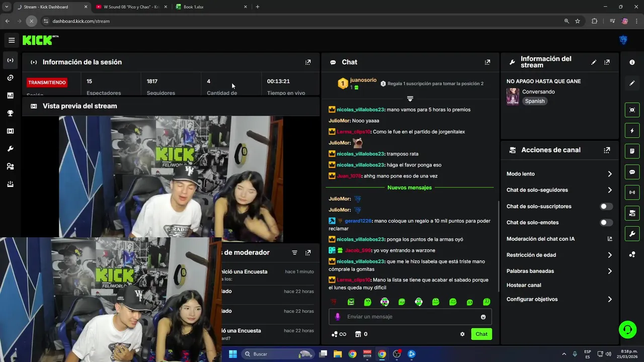
Task: Click the green Chat send button
Action: pyautogui.click(x=481, y=334)
